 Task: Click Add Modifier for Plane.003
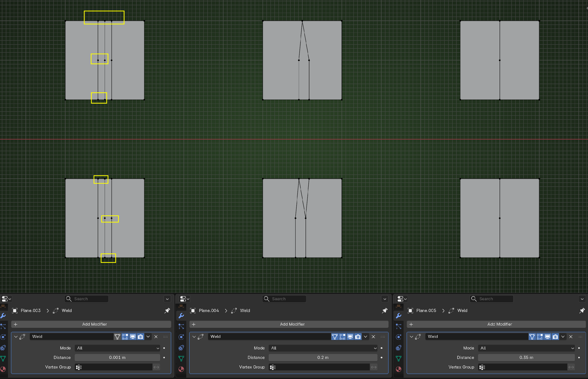tap(94, 324)
